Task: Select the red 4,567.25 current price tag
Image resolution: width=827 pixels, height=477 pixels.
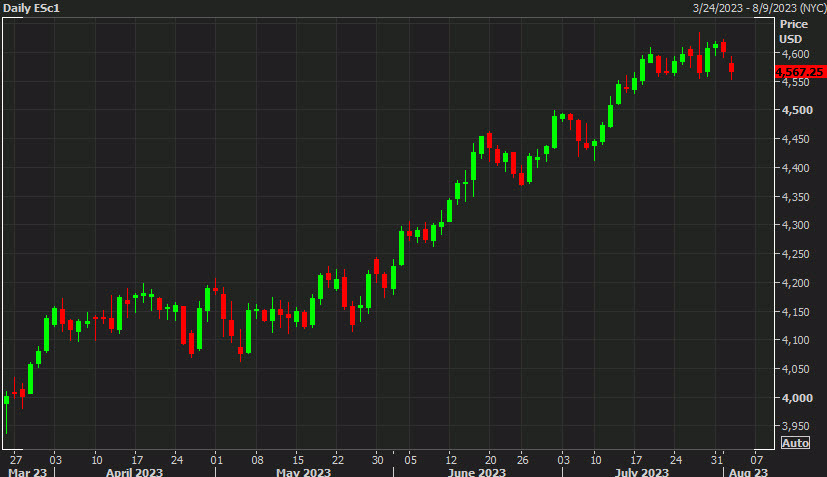Action: point(800,72)
